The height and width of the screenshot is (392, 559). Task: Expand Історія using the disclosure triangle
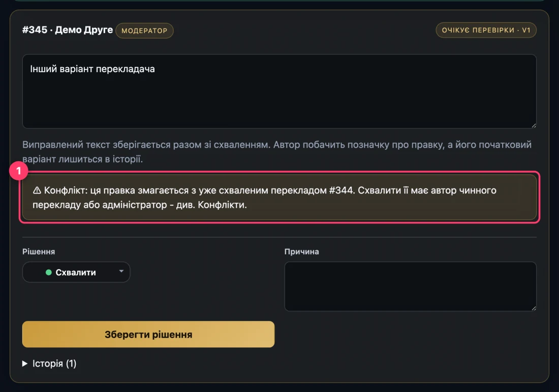tap(24, 364)
